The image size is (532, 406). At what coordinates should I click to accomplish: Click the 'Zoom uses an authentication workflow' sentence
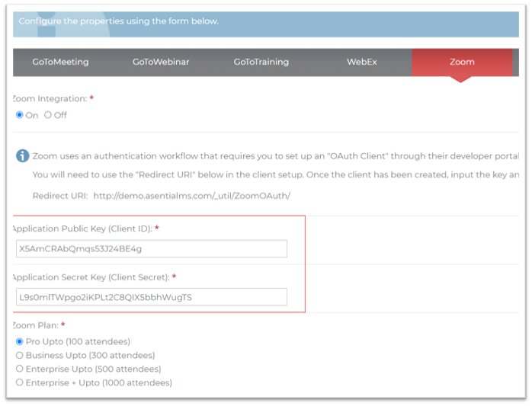click(x=275, y=156)
